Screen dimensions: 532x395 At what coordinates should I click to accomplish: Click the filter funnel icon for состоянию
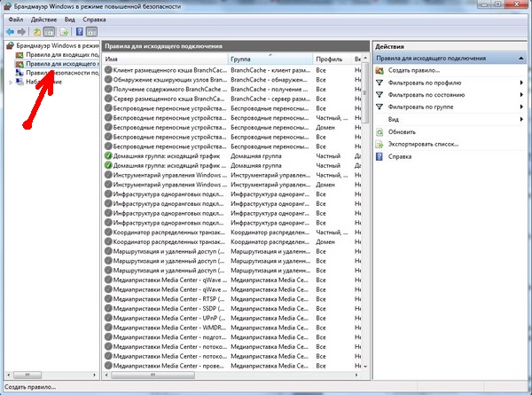click(379, 95)
